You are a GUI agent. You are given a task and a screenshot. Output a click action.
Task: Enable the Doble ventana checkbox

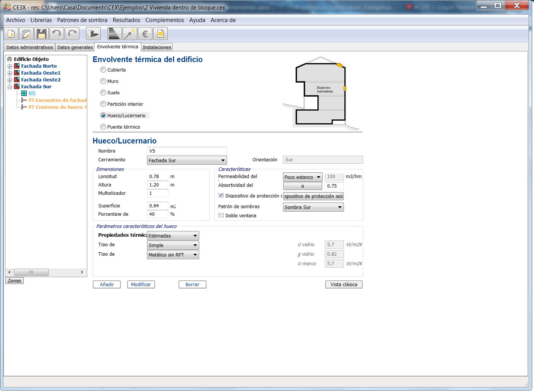[x=221, y=215]
